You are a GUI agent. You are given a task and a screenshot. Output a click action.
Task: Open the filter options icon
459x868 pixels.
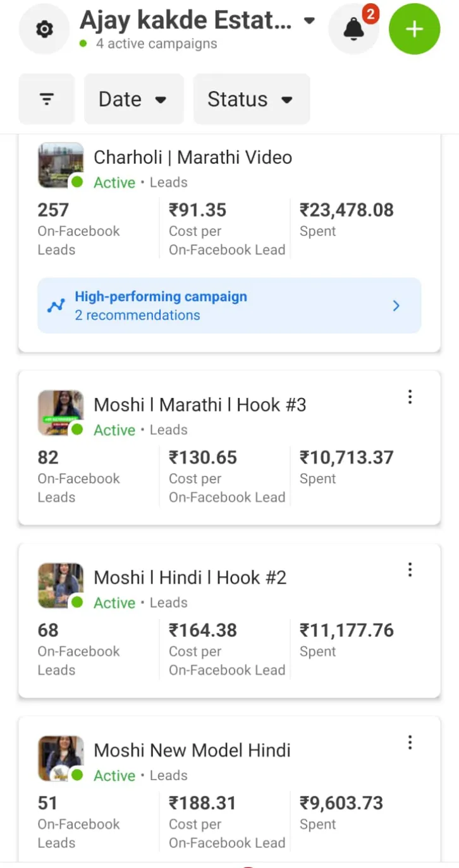click(x=47, y=99)
